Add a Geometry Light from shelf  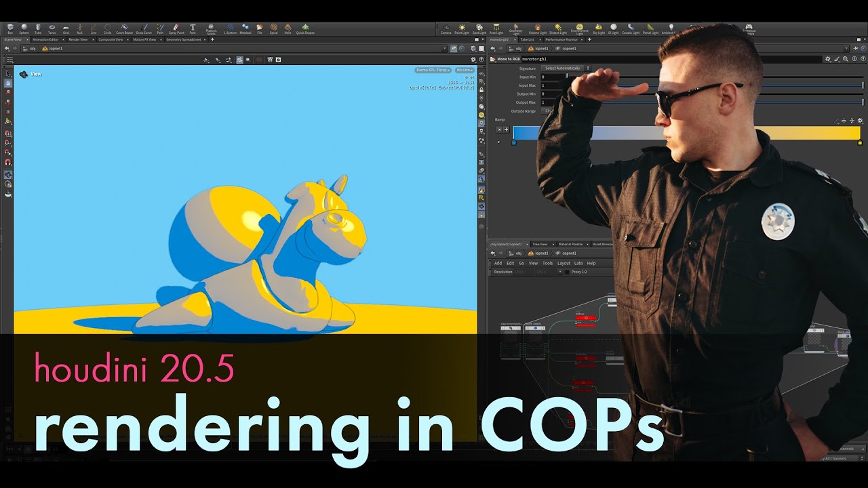coord(516,29)
